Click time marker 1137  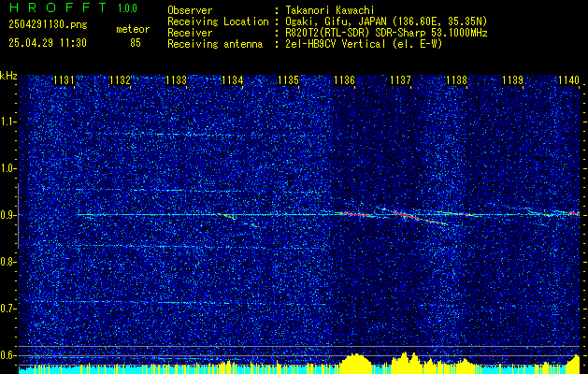tap(400, 80)
